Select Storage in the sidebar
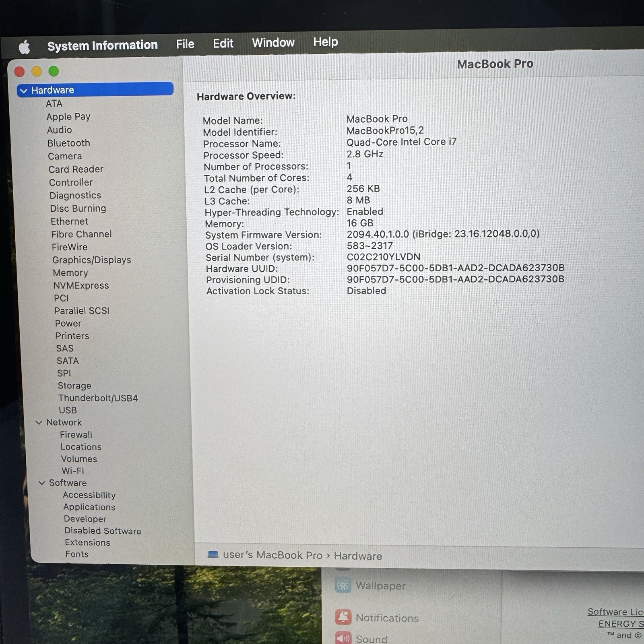 click(x=74, y=386)
